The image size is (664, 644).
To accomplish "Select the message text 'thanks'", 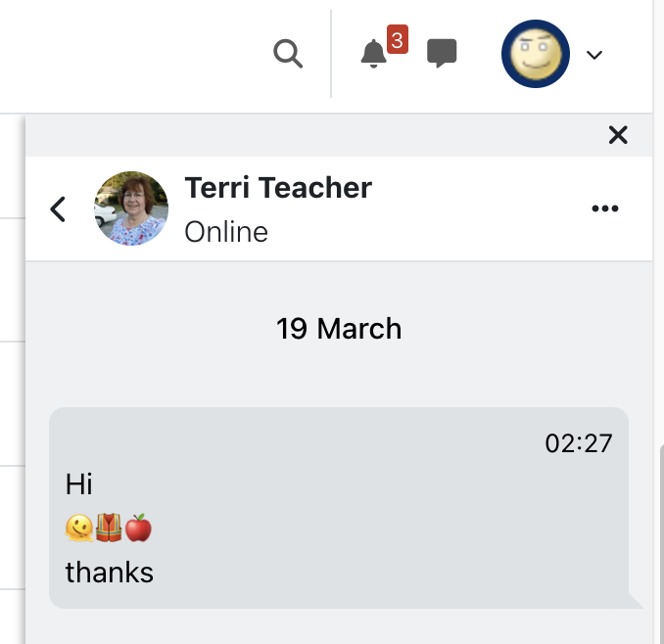I will (110, 573).
